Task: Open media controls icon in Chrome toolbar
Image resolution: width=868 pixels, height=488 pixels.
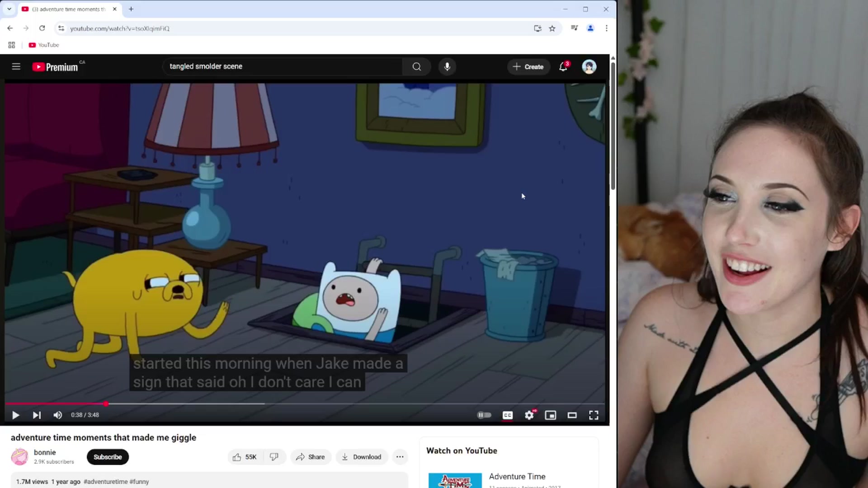Action: pos(574,28)
